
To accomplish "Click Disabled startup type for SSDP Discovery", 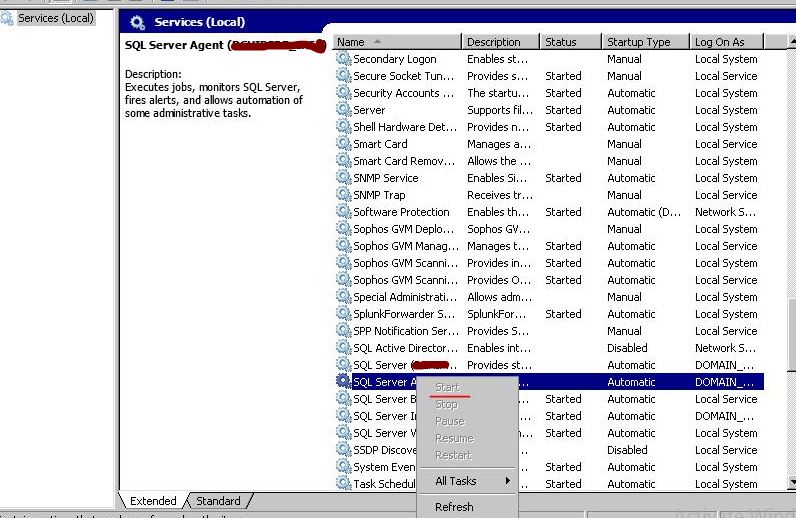I will (x=627, y=450).
